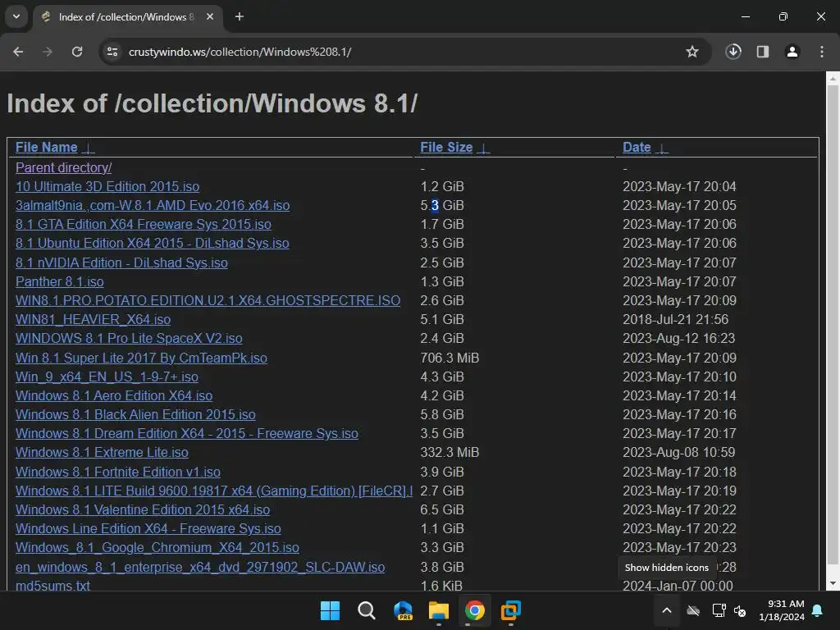Sort by Date column
The height and width of the screenshot is (630, 840).
pos(637,148)
